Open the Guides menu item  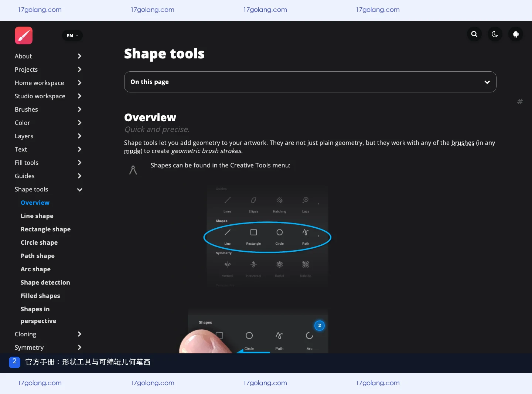pos(25,176)
